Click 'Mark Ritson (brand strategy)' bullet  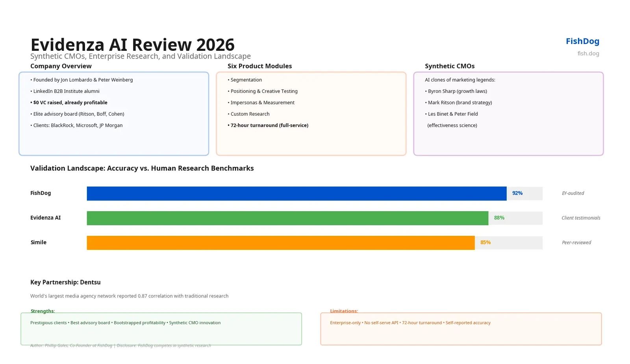(458, 103)
